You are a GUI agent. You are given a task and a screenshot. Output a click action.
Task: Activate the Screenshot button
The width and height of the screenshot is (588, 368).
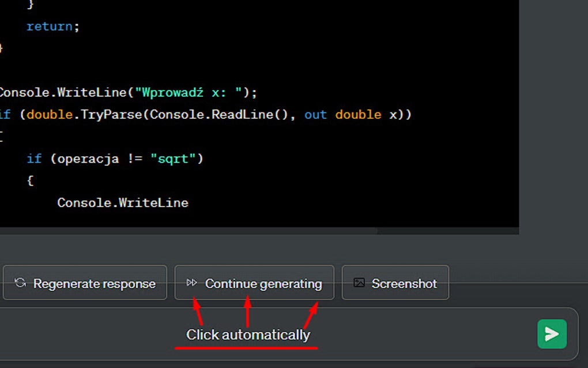pyautogui.click(x=395, y=283)
